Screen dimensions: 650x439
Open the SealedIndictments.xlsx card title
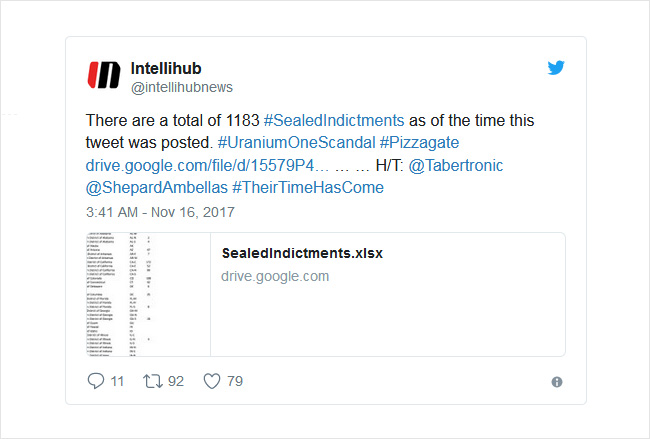point(302,253)
